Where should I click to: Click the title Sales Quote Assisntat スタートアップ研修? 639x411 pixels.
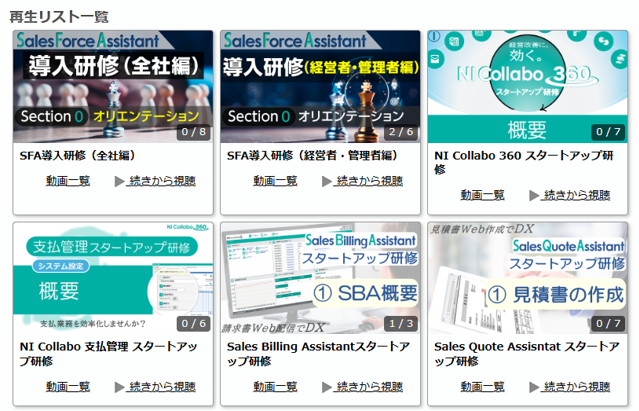click(527, 354)
